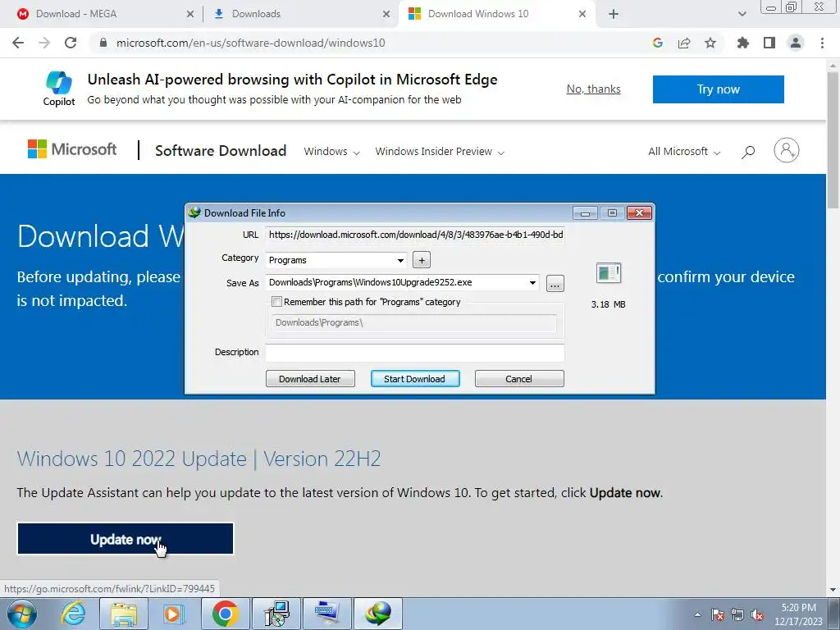The height and width of the screenshot is (630, 840).
Task: Click the Copilot logo in the banner
Action: [x=59, y=89]
